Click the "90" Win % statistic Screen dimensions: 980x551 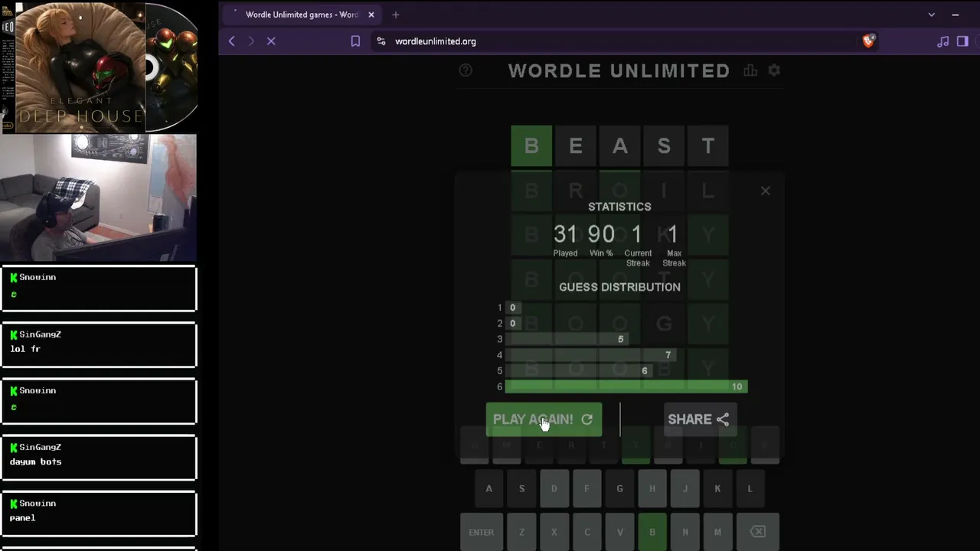tap(602, 234)
